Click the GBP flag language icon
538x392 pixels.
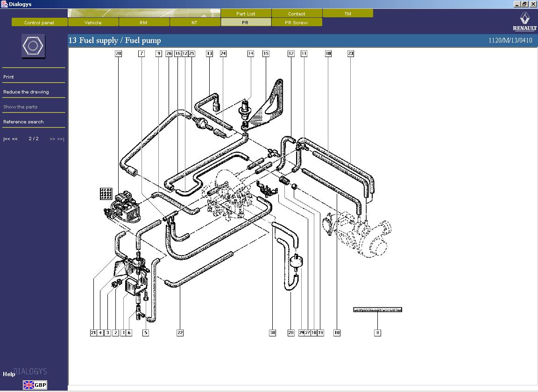[x=35, y=385]
